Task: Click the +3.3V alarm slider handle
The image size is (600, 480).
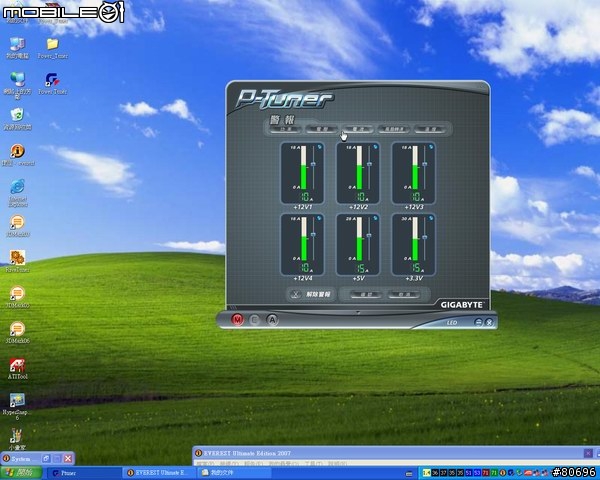Action: pyautogui.click(x=424, y=237)
